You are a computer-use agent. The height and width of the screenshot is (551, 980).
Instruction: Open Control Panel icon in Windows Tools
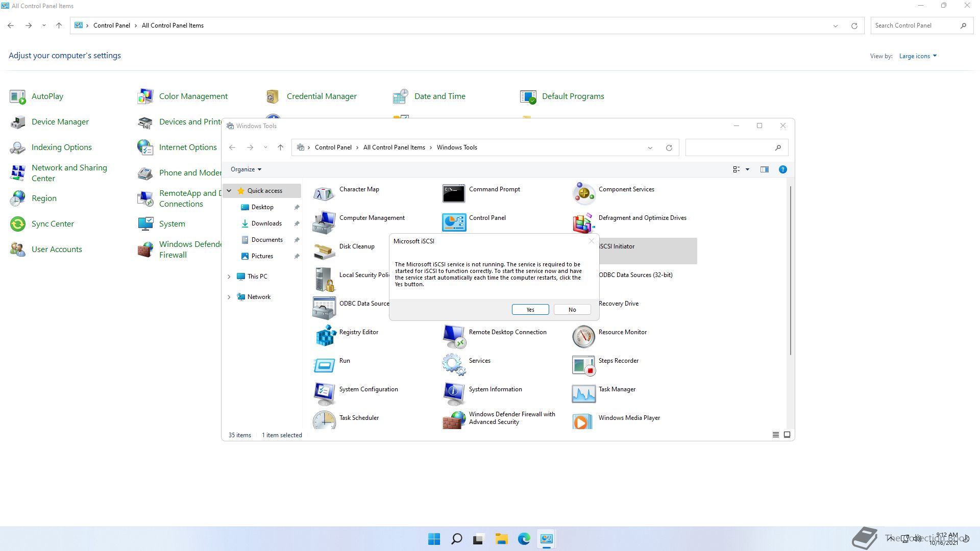[x=454, y=222]
